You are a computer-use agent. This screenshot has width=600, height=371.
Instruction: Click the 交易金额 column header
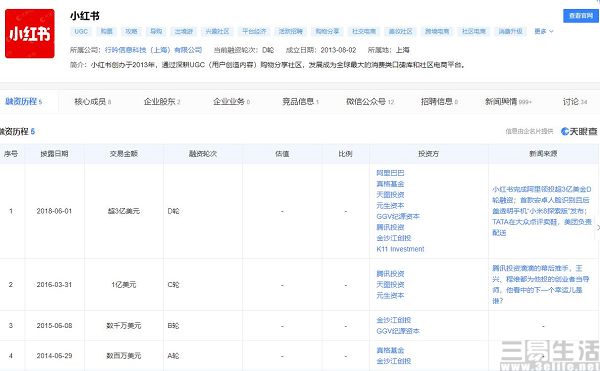[124, 154]
